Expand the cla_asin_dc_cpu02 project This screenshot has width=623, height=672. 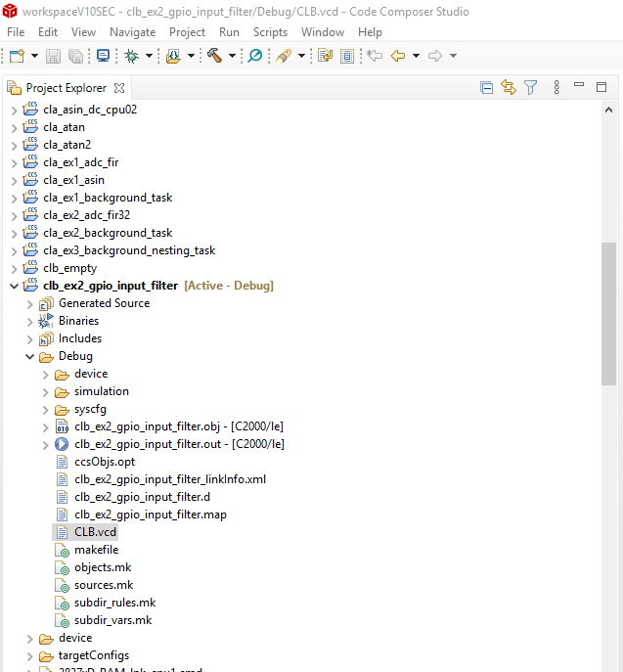coord(14,111)
